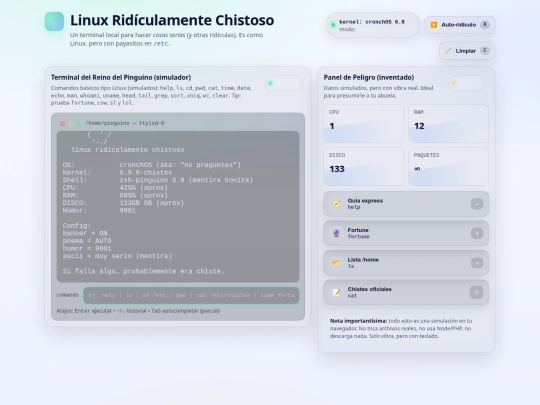Click the notepad icon on Chistes oficiales

(x=336, y=292)
